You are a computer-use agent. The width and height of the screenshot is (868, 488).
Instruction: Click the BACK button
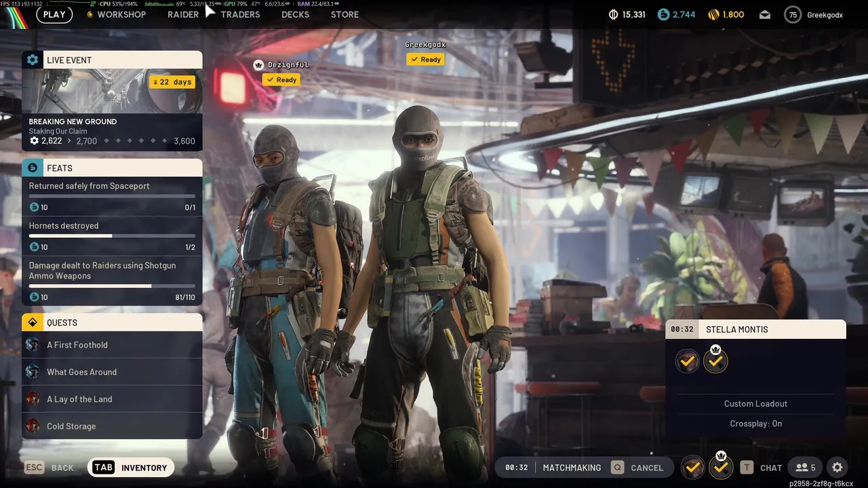pos(62,468)
